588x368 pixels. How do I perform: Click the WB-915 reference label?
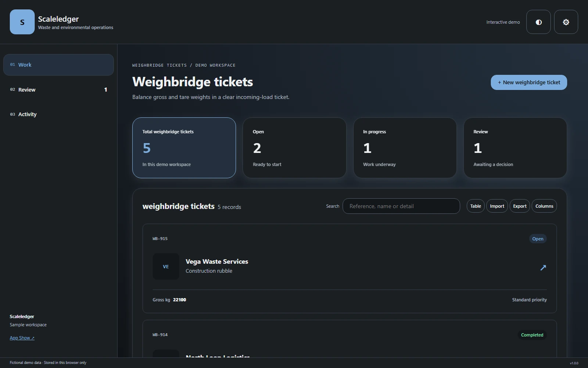click(x=160, y=239)
